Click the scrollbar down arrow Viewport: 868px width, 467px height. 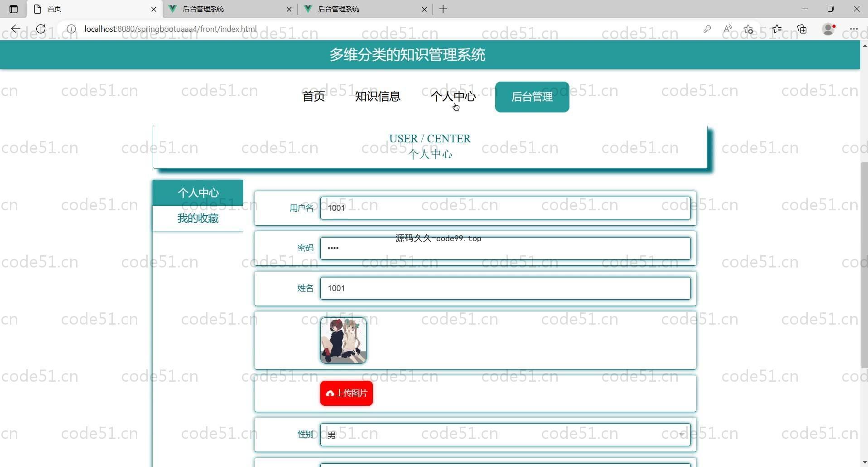point(864,462)
